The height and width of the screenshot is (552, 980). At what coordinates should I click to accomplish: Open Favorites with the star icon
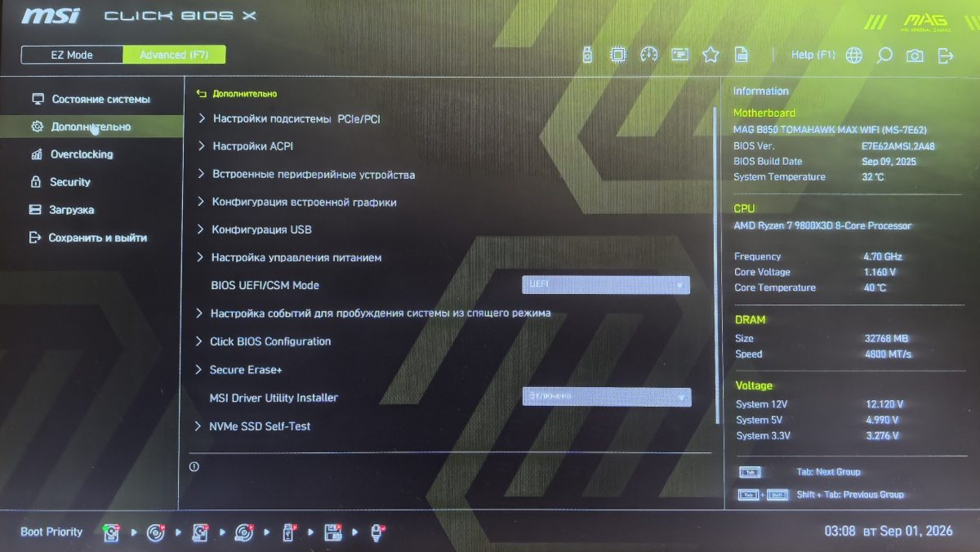click(x=710, y=55)
